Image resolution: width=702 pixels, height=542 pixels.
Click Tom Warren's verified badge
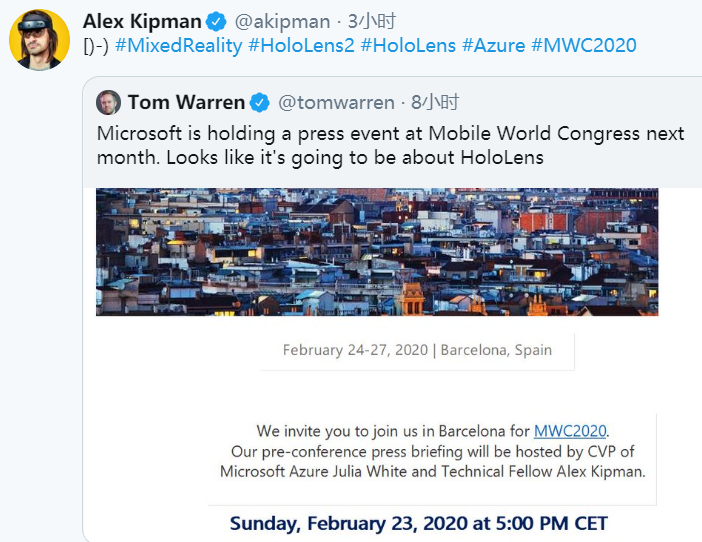(x=260, y=102)
